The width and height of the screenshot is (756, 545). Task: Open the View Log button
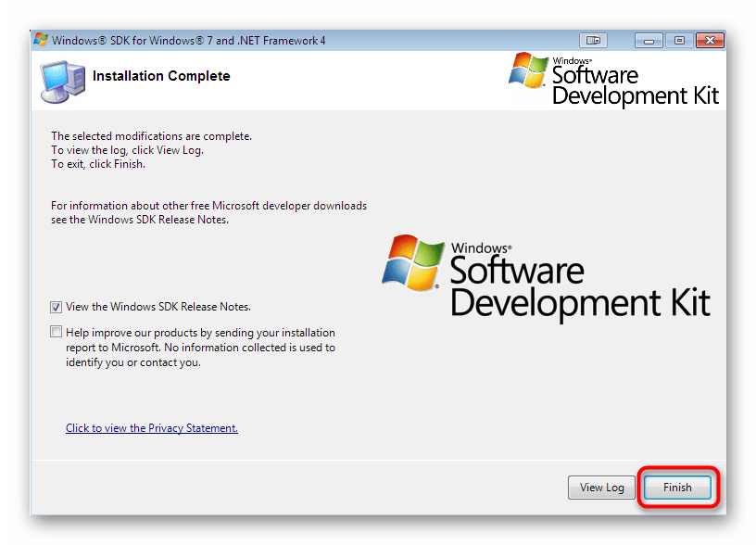click(x=601, y=488)
